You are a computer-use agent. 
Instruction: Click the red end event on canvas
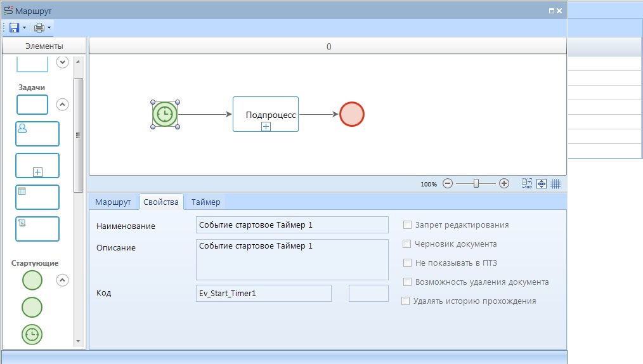coord(352,114)
